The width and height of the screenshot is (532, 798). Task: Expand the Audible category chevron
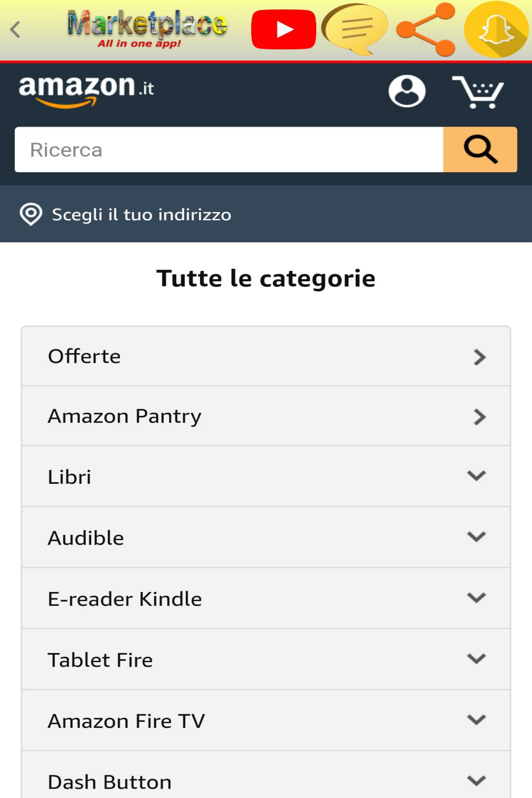click(476, 537)
